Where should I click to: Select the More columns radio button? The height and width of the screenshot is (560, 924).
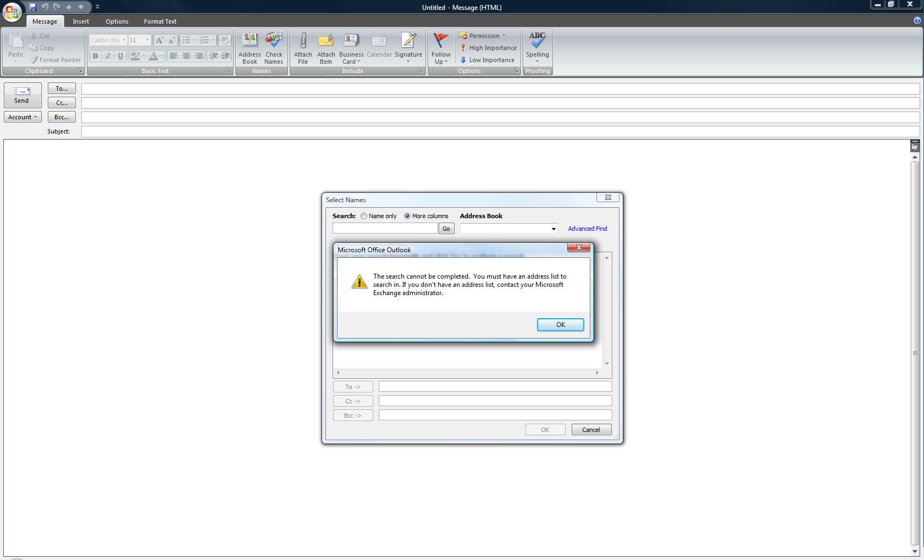pos(407,216)
